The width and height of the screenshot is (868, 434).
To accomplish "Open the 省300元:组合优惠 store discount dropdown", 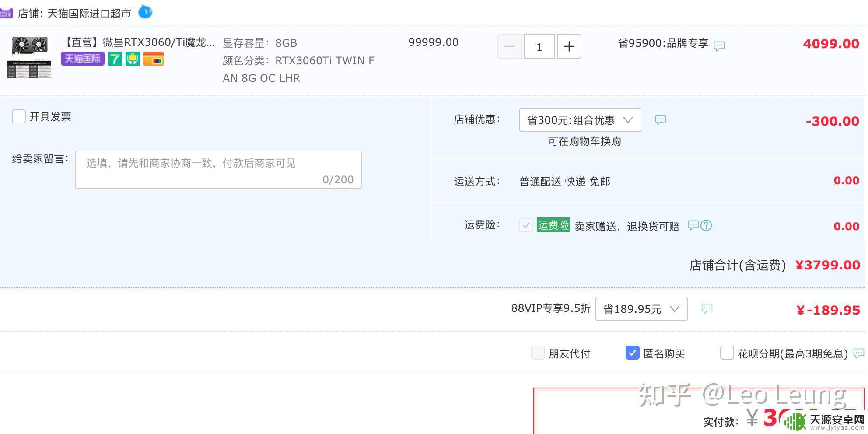I will tap(580, 120).
